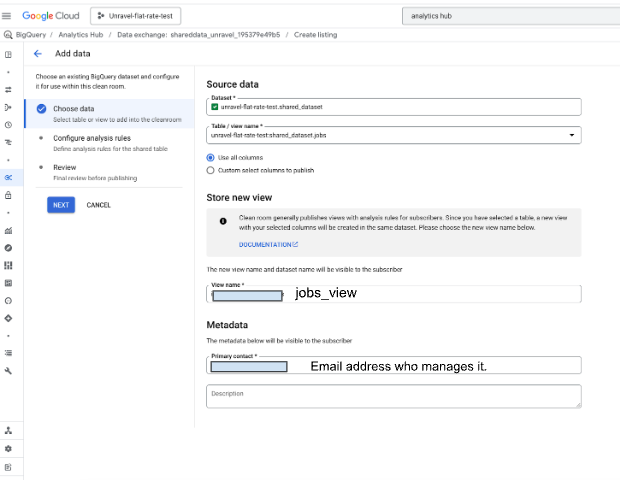The image size is (620, 480).
Task: Select the Use all columns radio button
Action: point(210,157)
